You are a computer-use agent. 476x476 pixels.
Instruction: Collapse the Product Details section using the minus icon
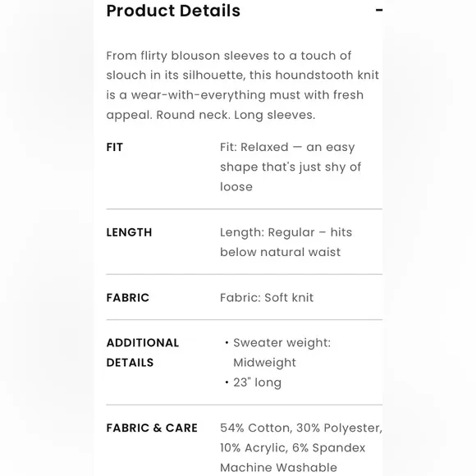(x=379, y=10)
